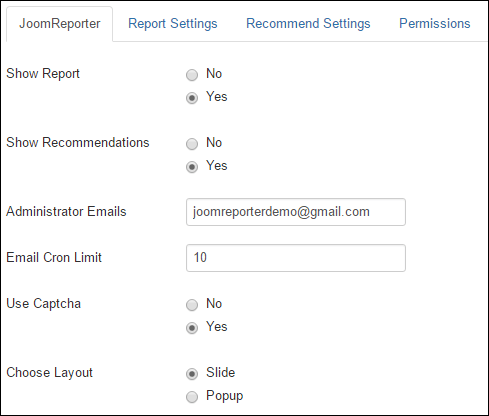Go to the Permissions tab

(435, 24)
